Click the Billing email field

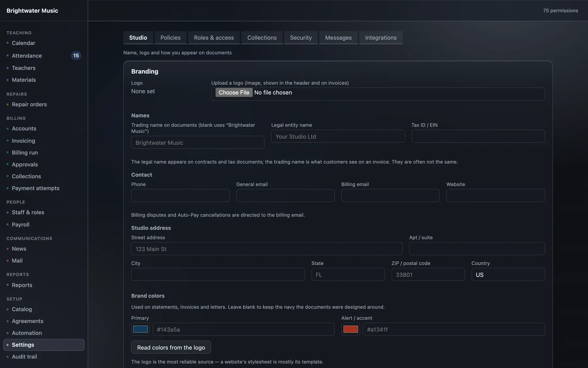[x=390, y=196]
